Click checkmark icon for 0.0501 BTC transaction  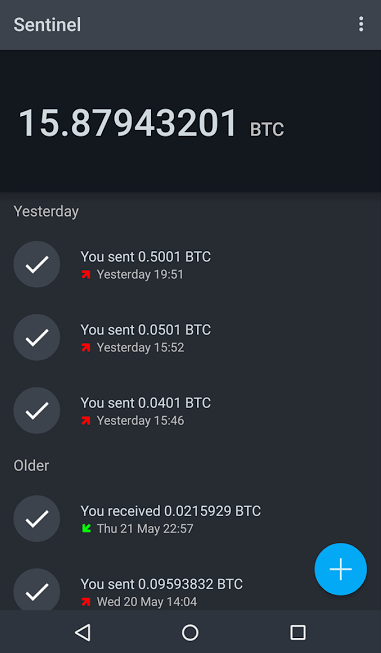click(x=37, y=337)
